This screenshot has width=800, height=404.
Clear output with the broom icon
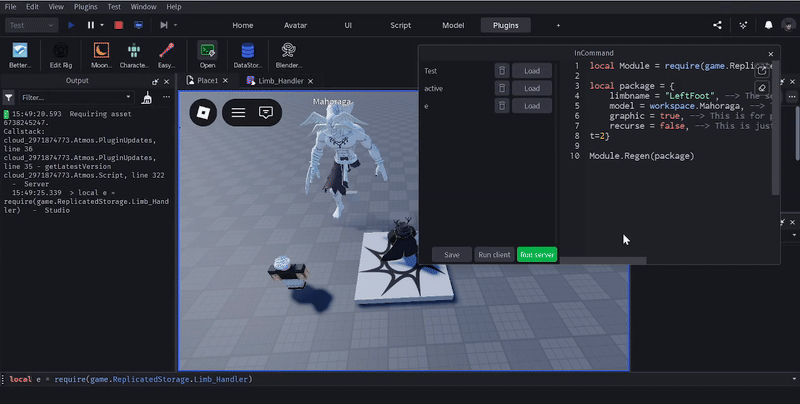[147, 97]
